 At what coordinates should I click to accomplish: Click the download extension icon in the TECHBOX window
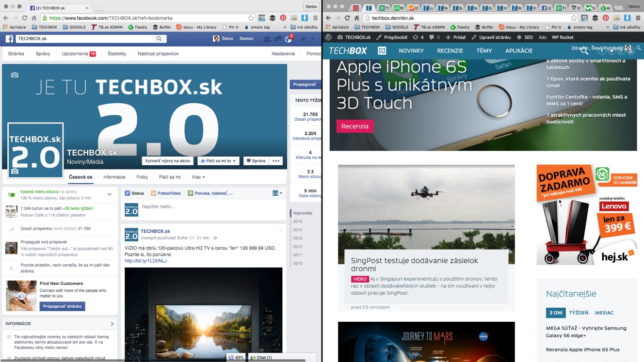[627, 18]
